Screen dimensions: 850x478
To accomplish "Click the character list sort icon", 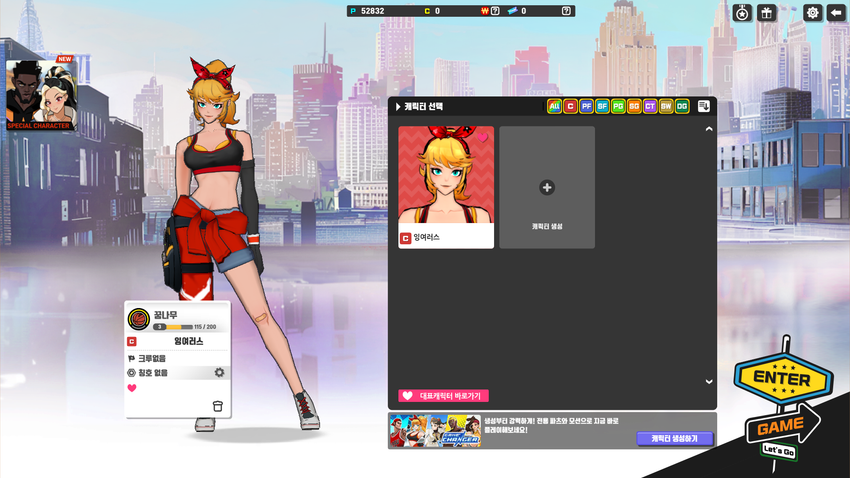I will click(704, 106).
